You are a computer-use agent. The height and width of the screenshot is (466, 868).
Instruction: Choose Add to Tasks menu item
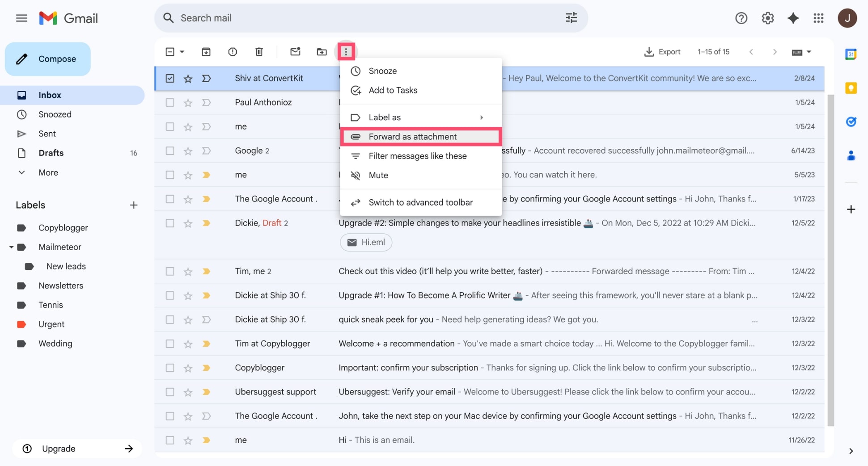420,90
